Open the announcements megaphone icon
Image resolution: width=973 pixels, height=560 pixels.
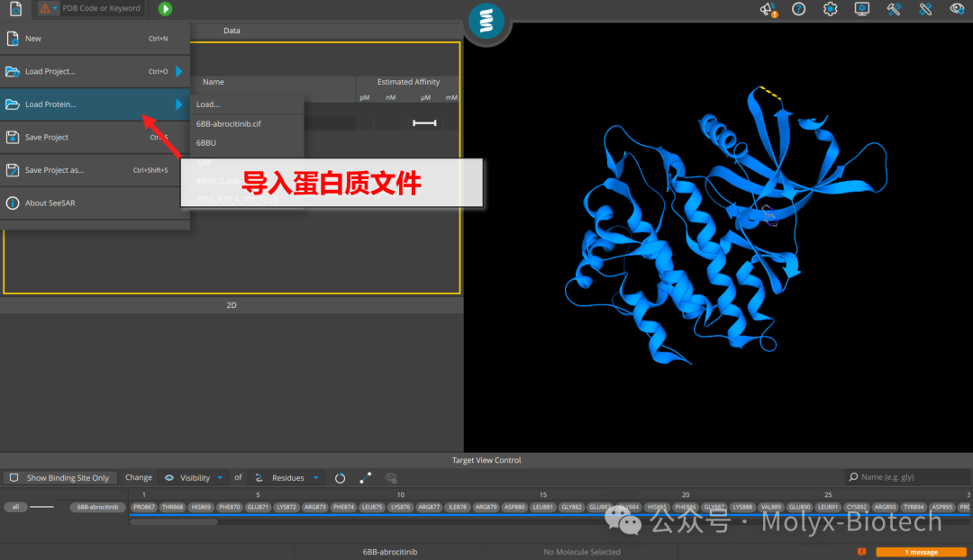(768, 9)
